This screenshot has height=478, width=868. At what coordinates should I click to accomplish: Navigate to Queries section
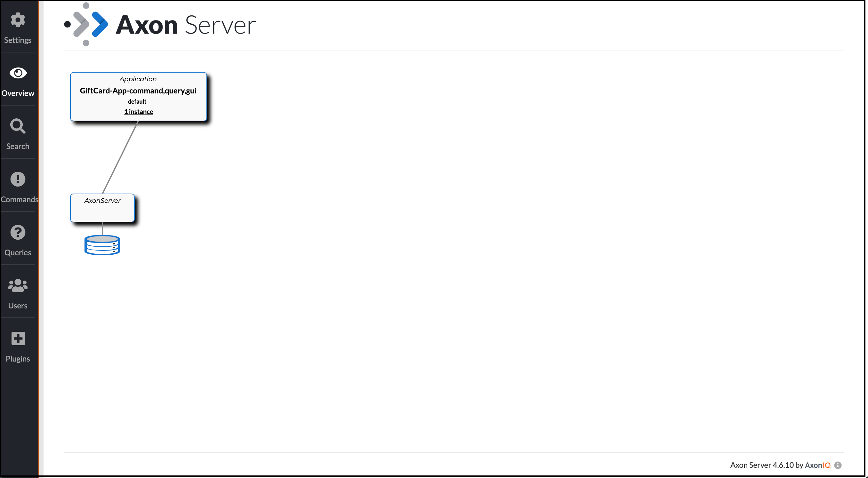coord(18,240)
